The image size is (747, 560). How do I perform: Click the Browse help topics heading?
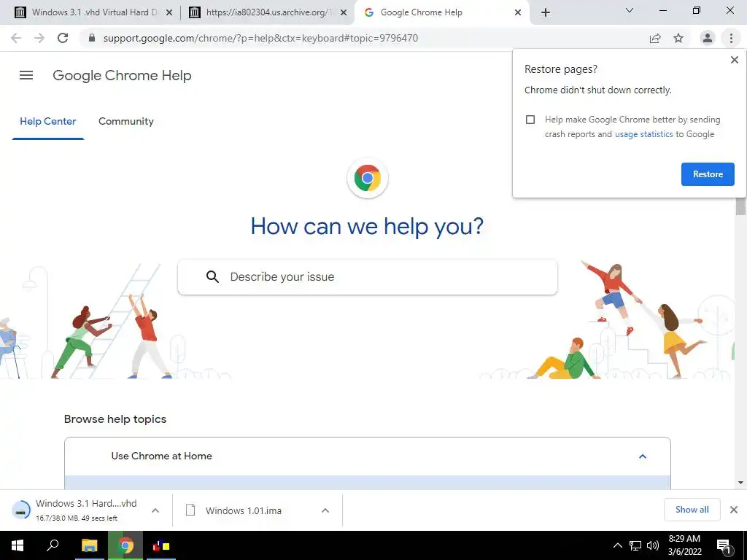click(x=115, y=419)
